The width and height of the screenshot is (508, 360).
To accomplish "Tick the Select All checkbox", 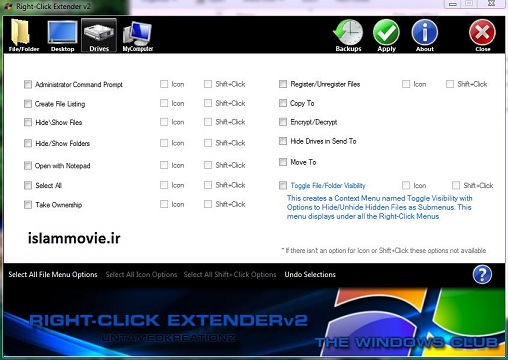I will pos(28,185).
